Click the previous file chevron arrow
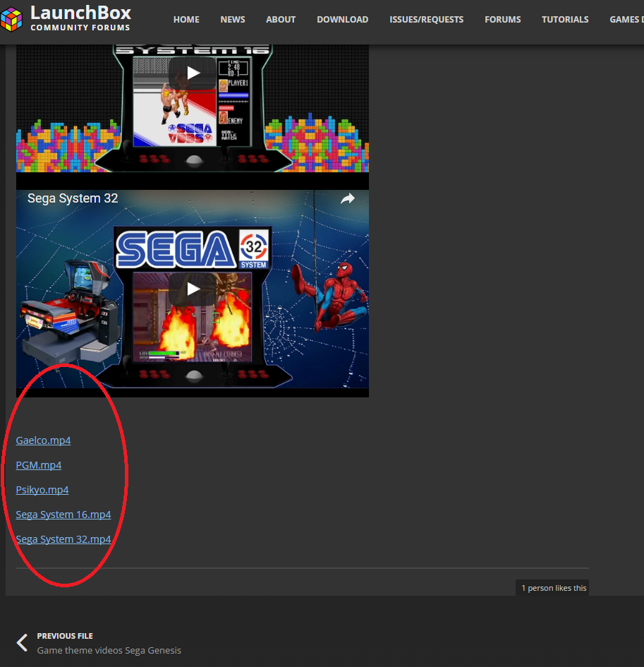This screenshot has height=667, width=644. click(22, 643)
